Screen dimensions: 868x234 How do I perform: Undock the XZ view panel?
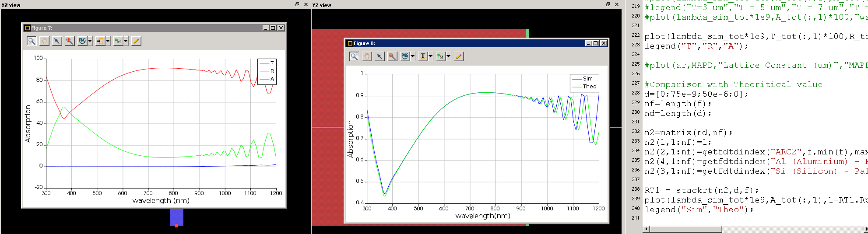click(x=297, y=4)
